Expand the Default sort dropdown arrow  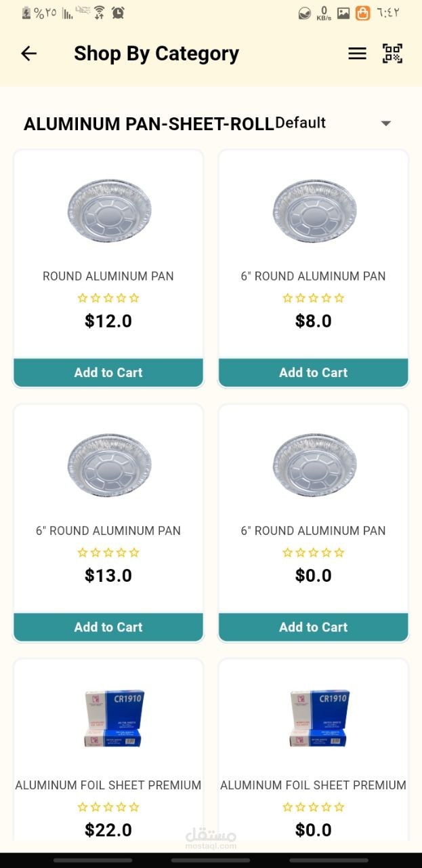[386, 123]
